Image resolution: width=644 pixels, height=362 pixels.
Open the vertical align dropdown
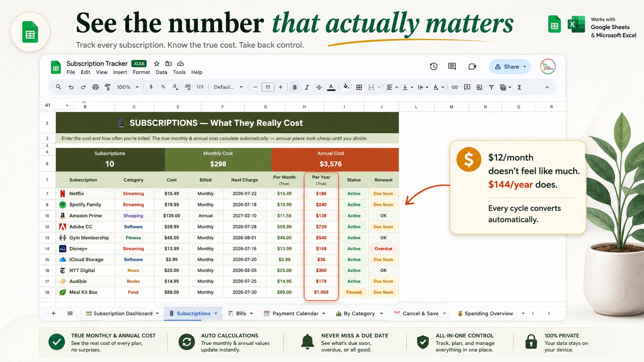[x=408, y=87]
